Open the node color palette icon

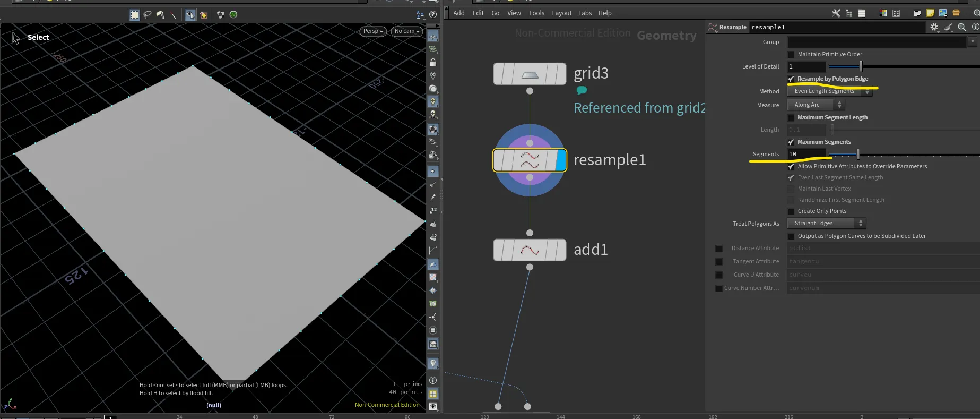[x=883, y=13]
